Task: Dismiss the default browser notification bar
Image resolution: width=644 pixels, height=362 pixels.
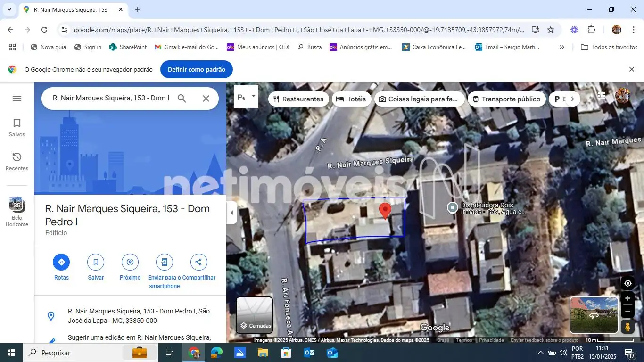Action: point(632,69)
